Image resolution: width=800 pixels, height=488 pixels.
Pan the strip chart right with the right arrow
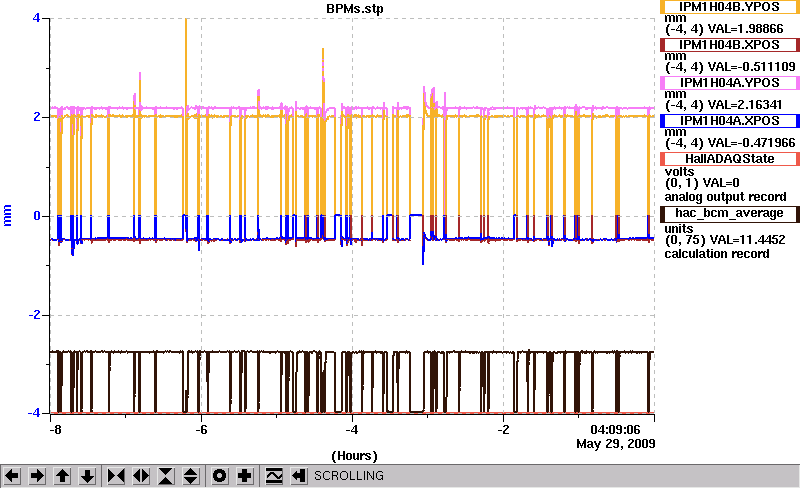(37, 476)
